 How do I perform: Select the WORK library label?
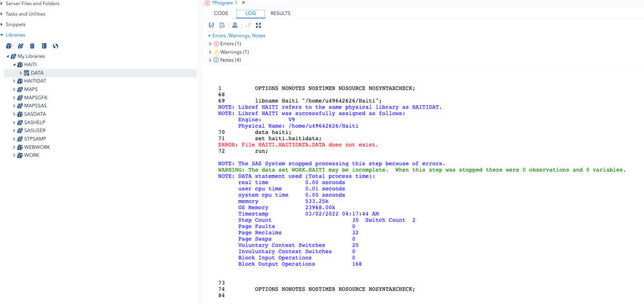point(32,155)
